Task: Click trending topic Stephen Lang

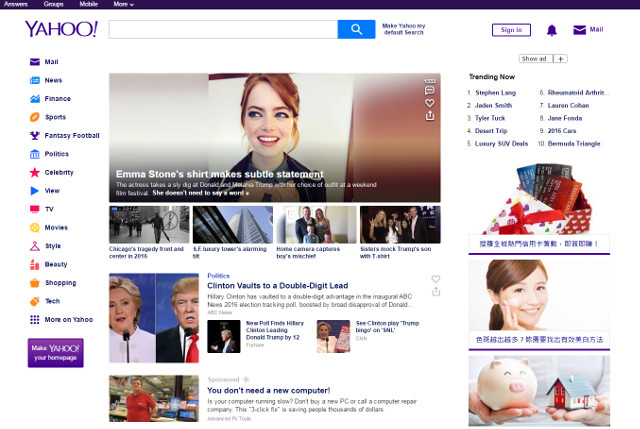Action: point(496,93)
